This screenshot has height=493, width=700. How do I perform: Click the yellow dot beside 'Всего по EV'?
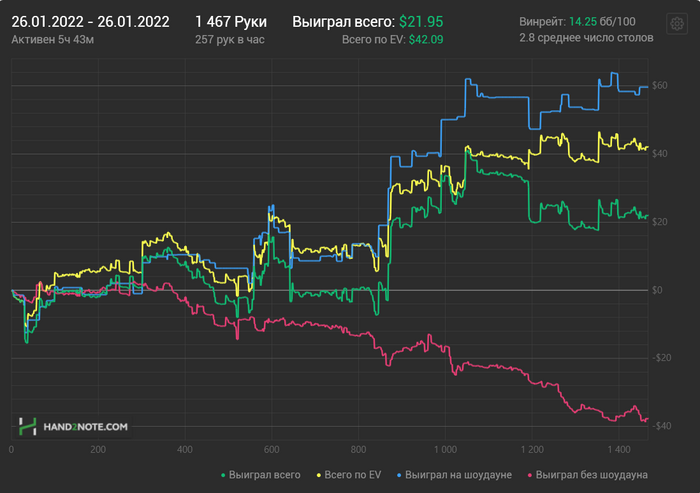(319, 476)
